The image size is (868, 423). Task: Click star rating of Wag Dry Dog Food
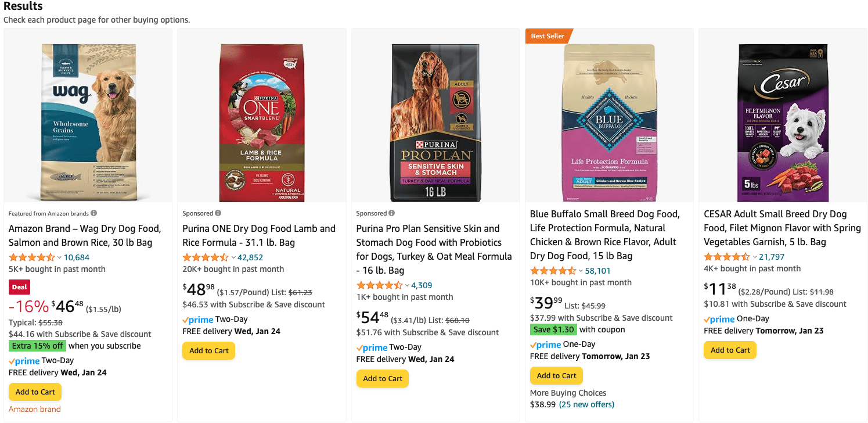31,257
